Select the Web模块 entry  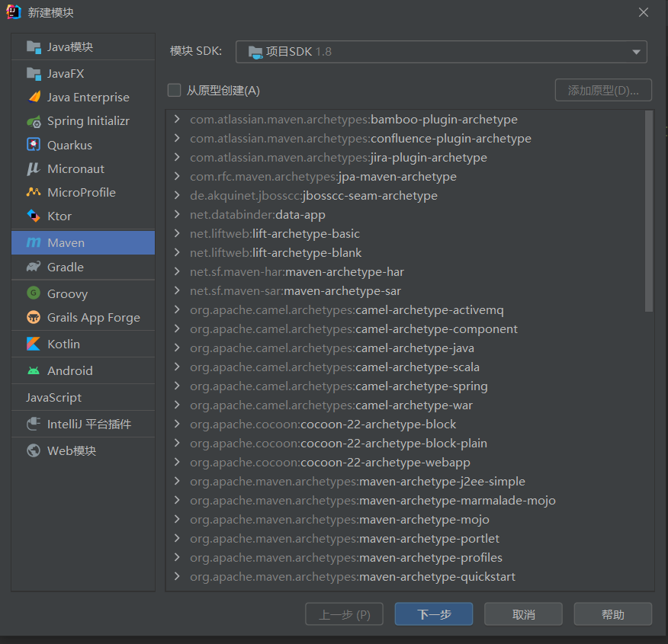(83, 450)
